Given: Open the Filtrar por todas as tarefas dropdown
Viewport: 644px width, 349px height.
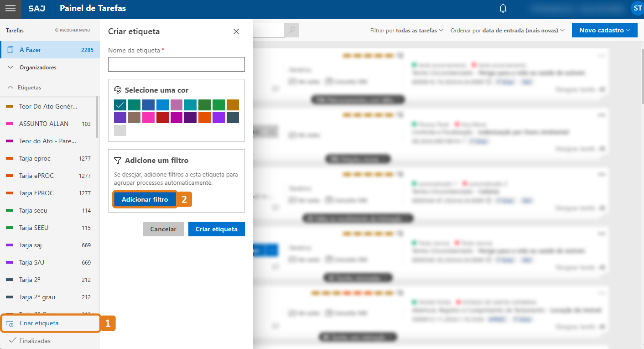Looking at the screenshot, I should point(406,31).
